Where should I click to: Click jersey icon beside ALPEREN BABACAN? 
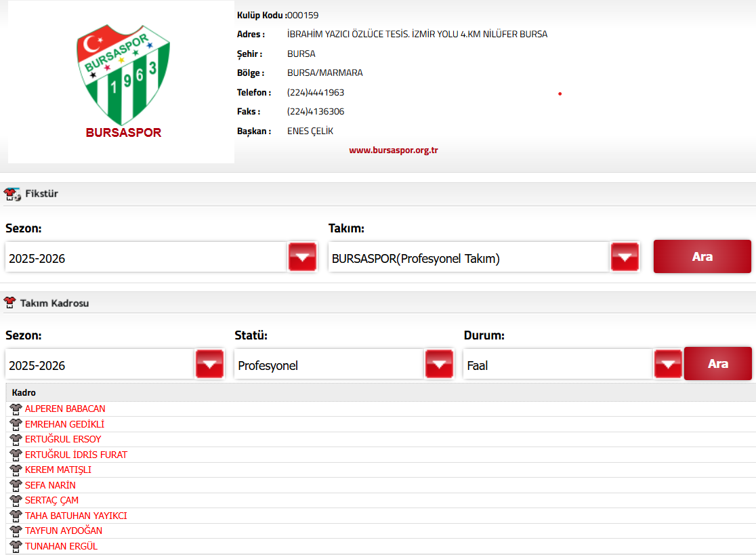click(16, 409)
